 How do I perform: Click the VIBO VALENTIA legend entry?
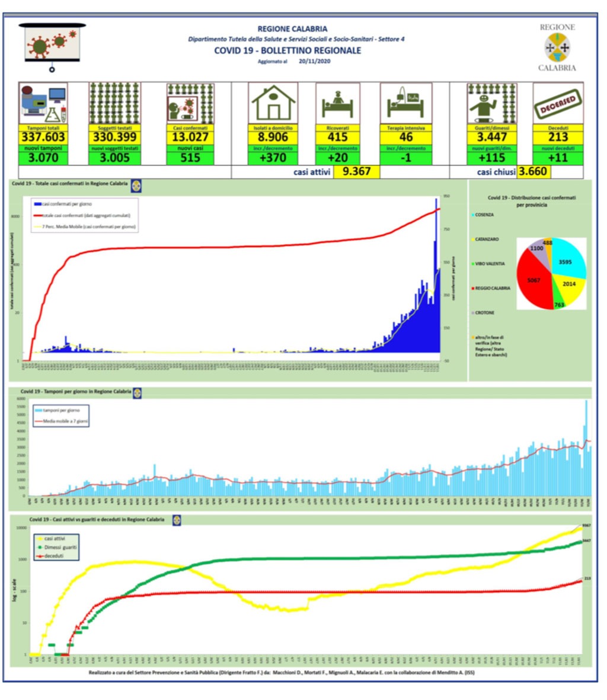point(488,264)
